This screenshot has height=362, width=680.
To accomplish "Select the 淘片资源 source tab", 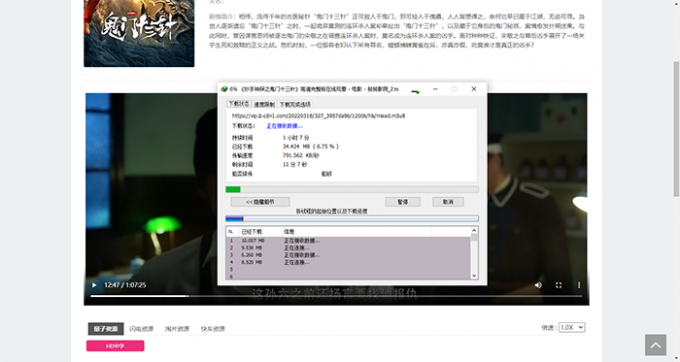I will click(177, 329).
